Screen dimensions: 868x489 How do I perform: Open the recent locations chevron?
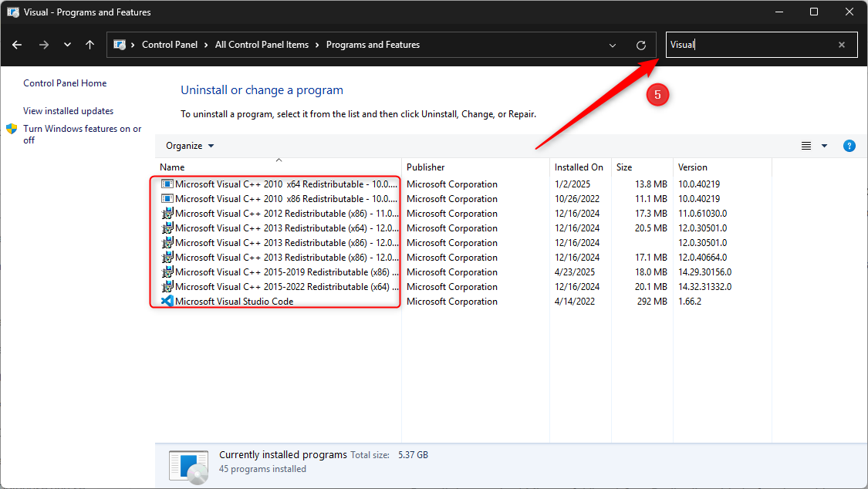point(67,45)
